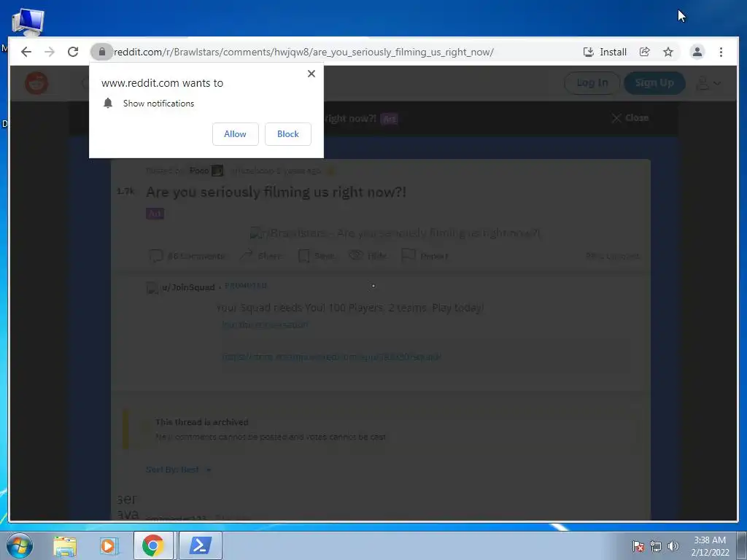The height and width of the screenshot is (560, 747).
Task: Open the u/JoinSquad promoted user link
Action: click(x=188, y=287)
